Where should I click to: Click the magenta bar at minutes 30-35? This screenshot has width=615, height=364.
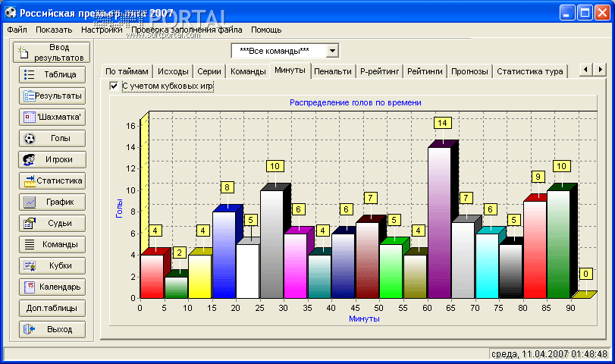[296, 266]
